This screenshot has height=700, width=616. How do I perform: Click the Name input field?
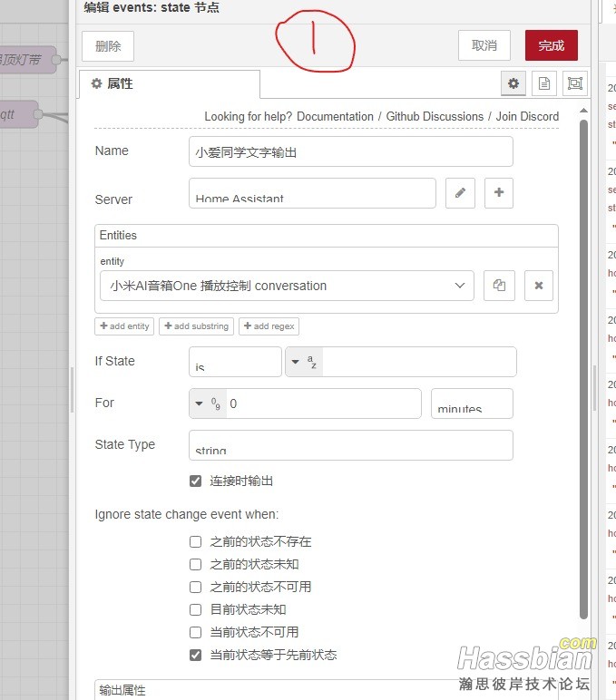pyautogui.click(x=351, y=151)
